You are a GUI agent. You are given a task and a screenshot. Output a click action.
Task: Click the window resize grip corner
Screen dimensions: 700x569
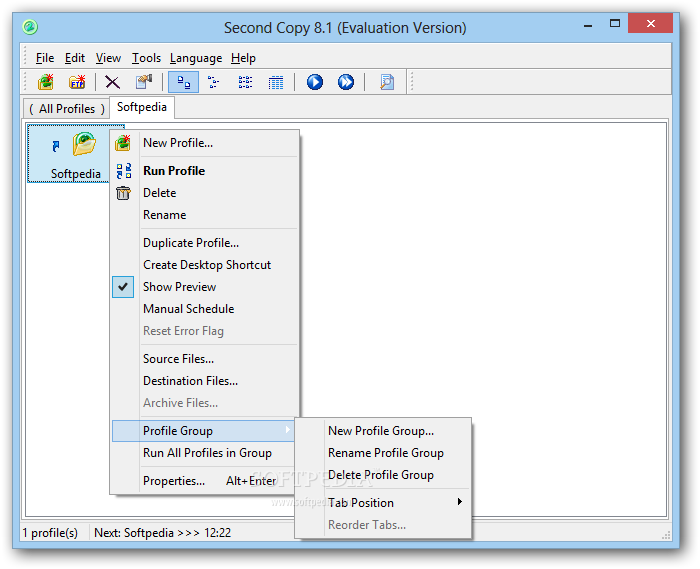point(666,535)
